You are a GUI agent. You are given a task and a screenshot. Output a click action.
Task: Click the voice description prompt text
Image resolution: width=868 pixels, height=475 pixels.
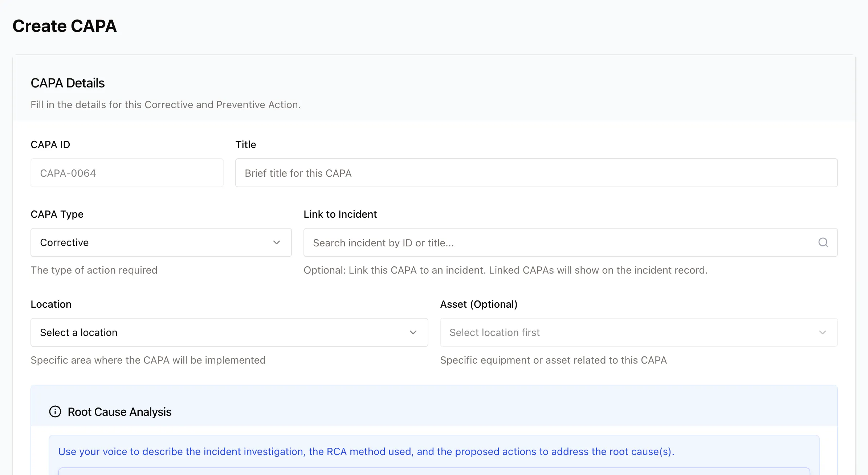click(366, 451)
